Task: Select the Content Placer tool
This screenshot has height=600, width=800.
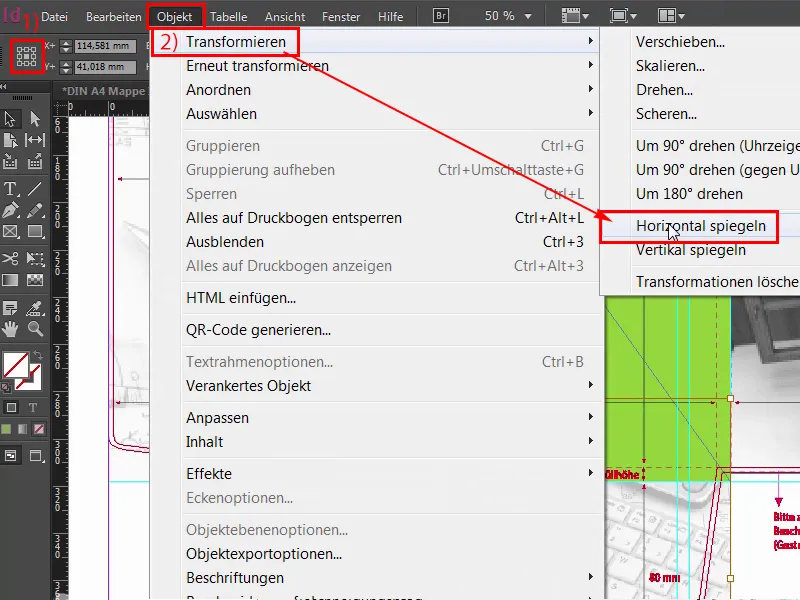Action: (35, 161)
